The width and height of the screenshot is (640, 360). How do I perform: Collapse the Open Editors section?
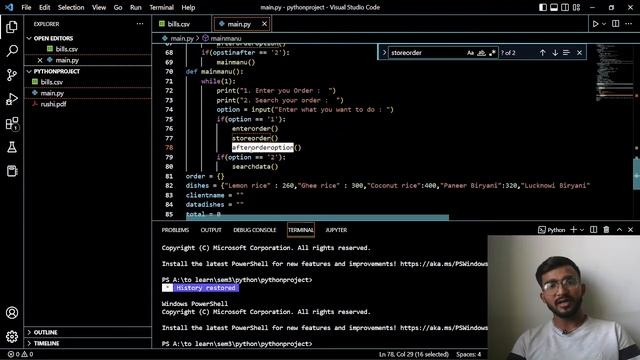coord(88,38)
